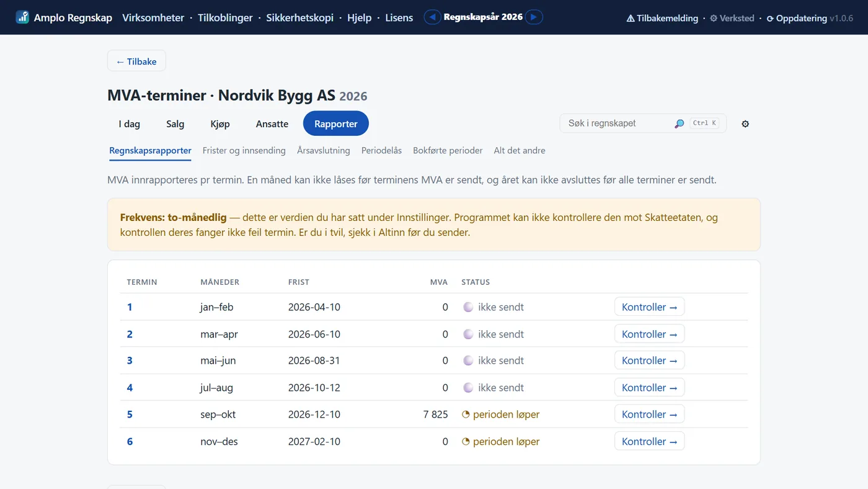Open Frister og innsending subtab
The height and width of the screenshot is (489, 868).
[244, 150]
